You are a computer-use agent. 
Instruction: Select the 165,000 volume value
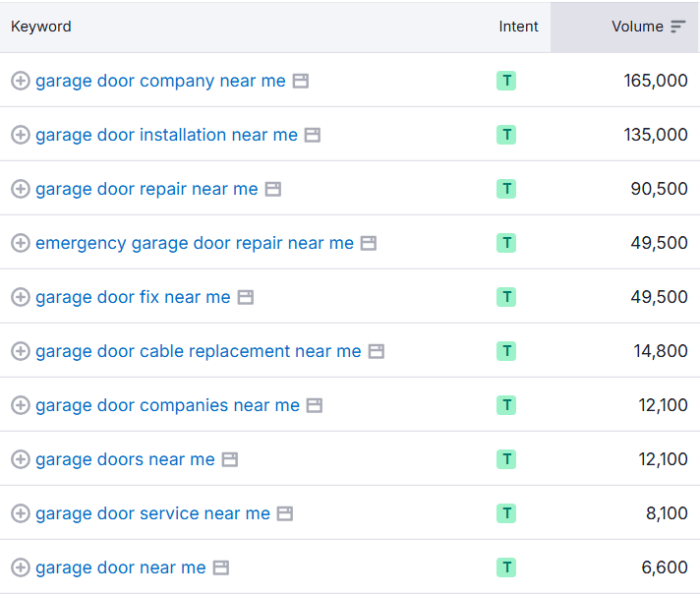[656, 81]
